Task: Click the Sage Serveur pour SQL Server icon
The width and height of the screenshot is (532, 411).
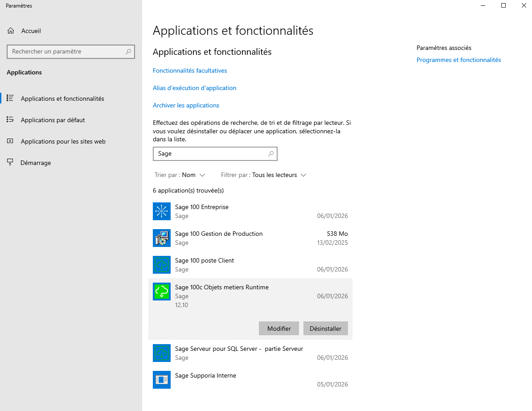Action: (x=161, y=353)
